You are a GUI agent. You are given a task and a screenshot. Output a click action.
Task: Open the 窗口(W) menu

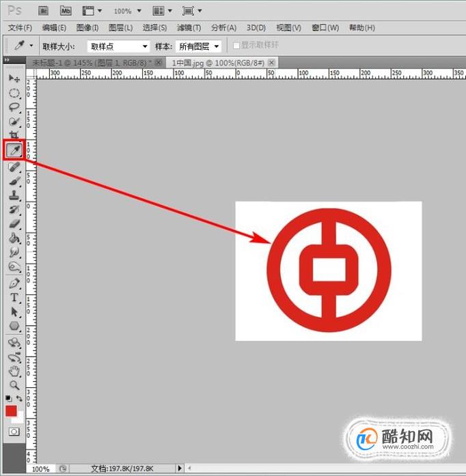pos(325,28)
